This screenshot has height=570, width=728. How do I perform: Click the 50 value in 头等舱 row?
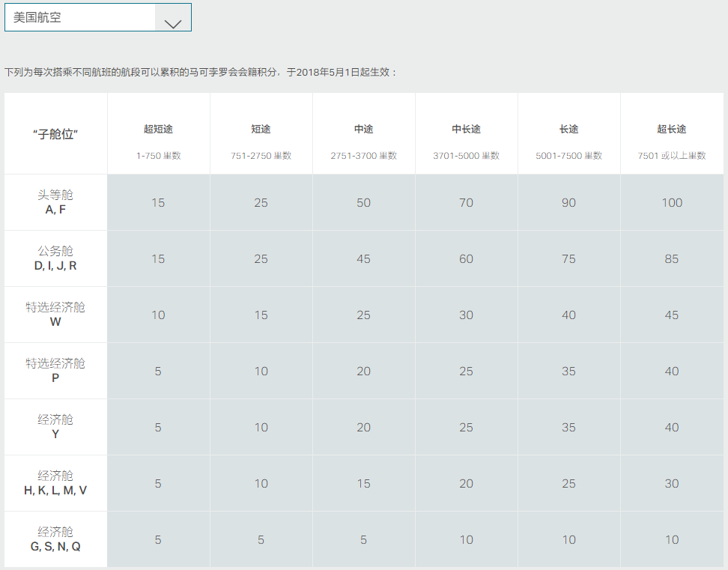363,203
